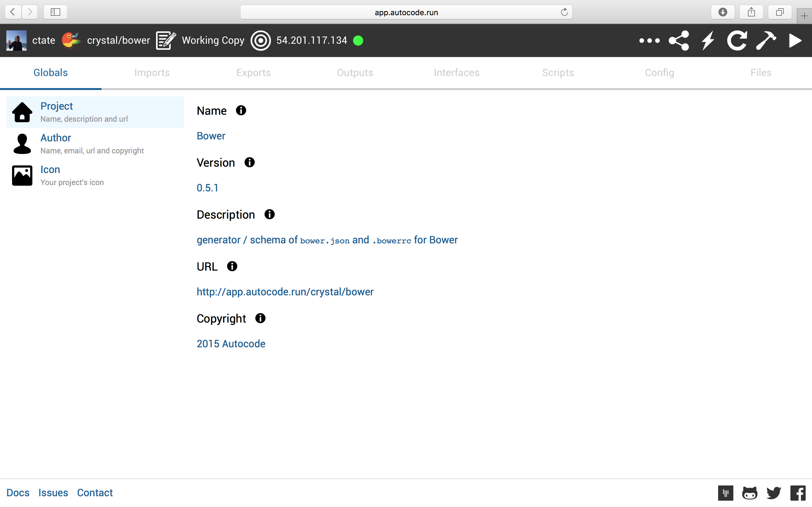Screen dimensions: 812x507
Task: Click the Twitter icon in footer
Action: [774, 493]
